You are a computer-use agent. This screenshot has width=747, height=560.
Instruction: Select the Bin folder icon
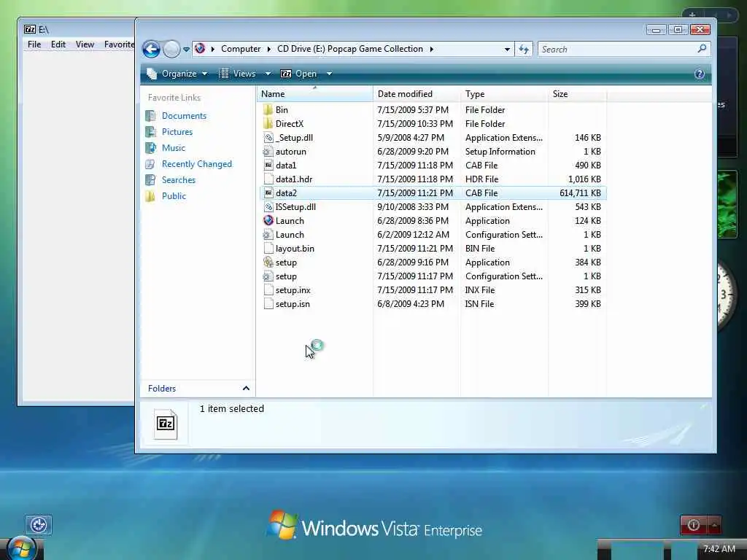point(268,110)
